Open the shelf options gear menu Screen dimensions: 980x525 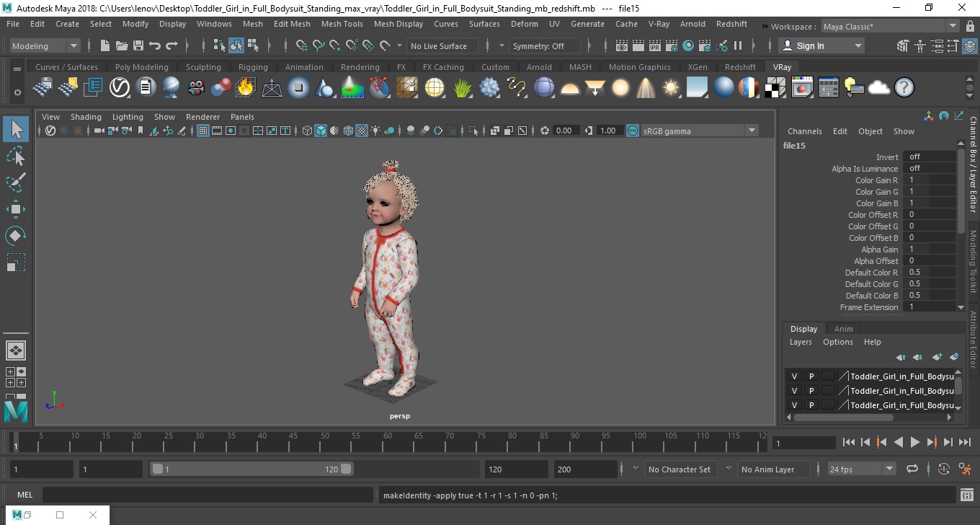tap(17, 92)
